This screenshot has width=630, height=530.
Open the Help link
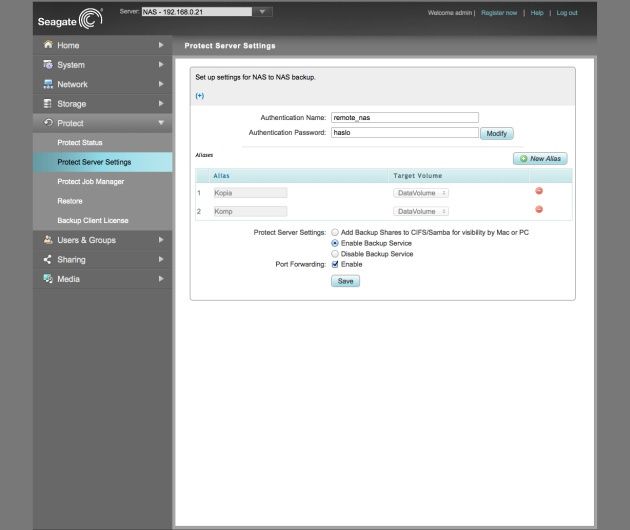[x=537, y=13]
